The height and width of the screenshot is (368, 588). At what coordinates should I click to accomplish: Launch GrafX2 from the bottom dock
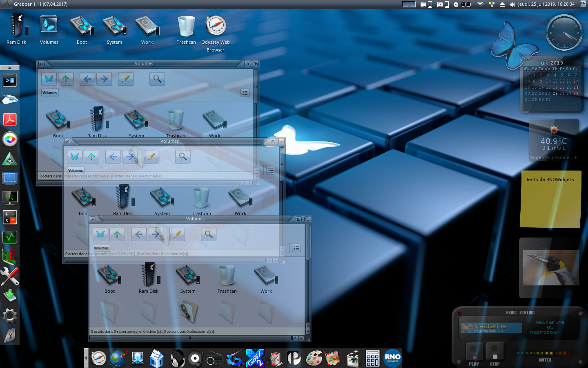click(x=255, y=358)
